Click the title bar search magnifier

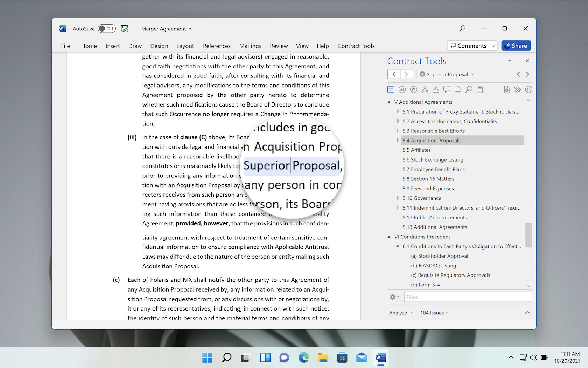click(x=462, y=28)
